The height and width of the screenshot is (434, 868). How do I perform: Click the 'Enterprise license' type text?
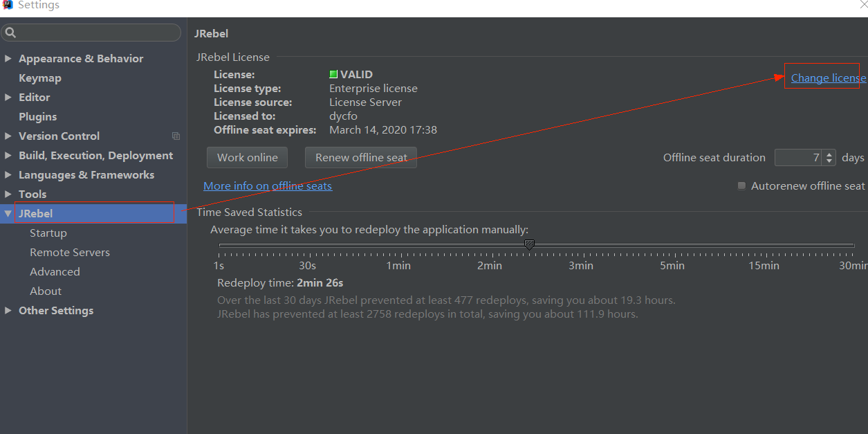click(x=373, y=89)
